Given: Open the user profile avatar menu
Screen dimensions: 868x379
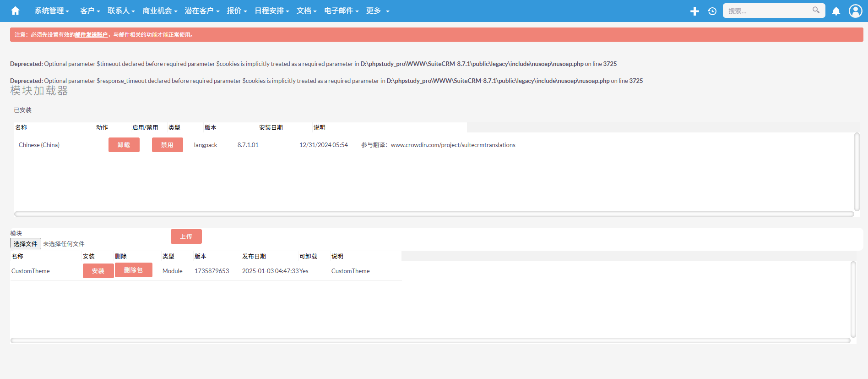Looking at the screenshot, I should (855, 11).
